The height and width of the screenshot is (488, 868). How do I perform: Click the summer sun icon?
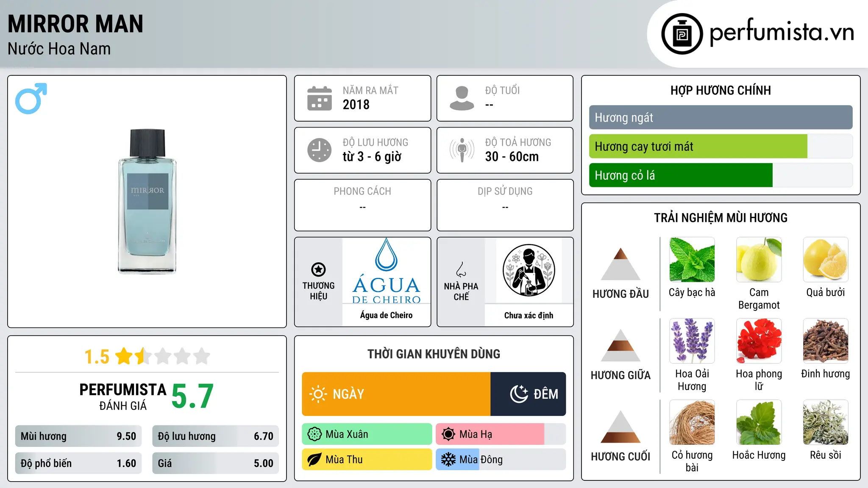pos(448,434)
